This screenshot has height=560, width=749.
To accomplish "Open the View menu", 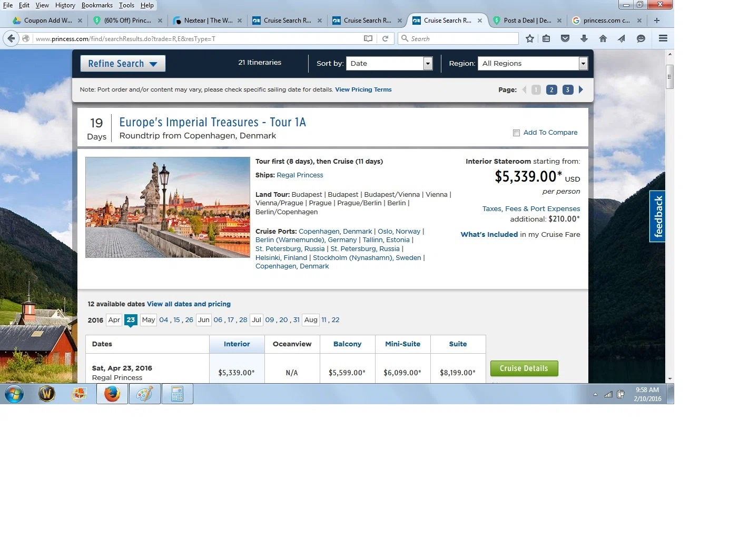I will pos(42,5).
